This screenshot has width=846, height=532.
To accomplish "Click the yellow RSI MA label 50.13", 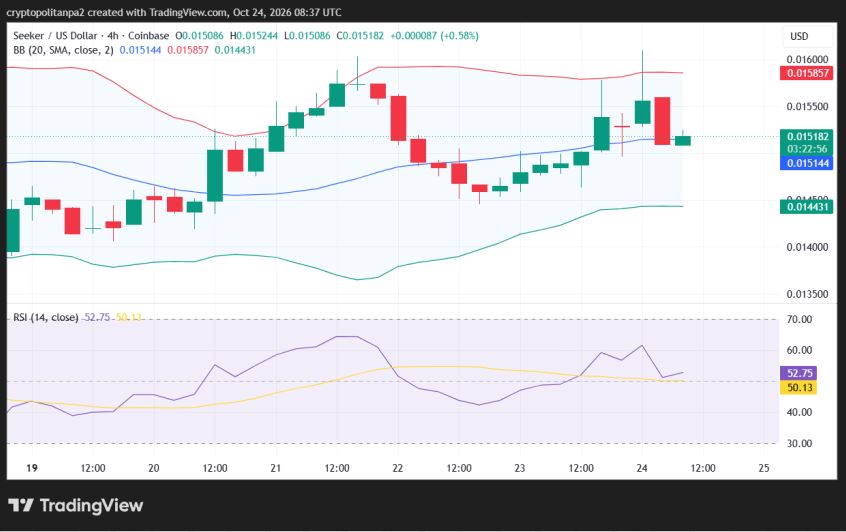I will tap(799, 387).
